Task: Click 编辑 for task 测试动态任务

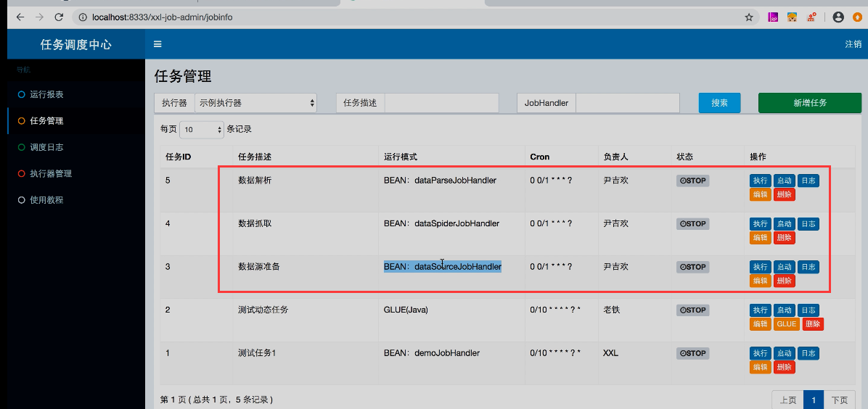Action: coord(760,323)
